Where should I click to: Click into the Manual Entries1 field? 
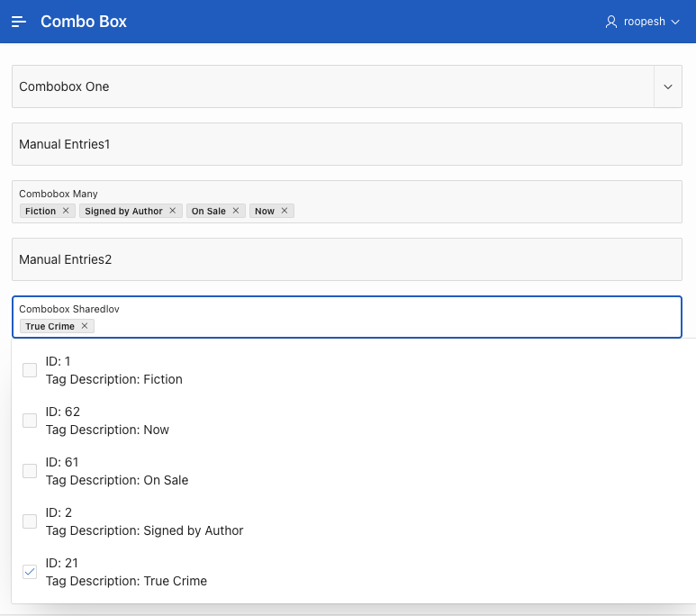(x=347, y=144)
